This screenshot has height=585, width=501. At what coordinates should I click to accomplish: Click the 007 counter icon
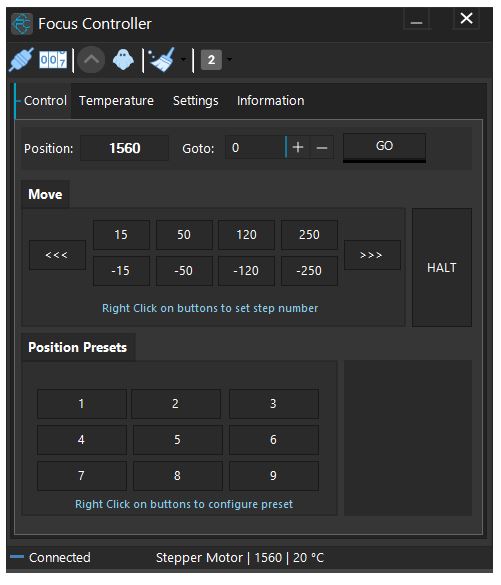(53, 60)
